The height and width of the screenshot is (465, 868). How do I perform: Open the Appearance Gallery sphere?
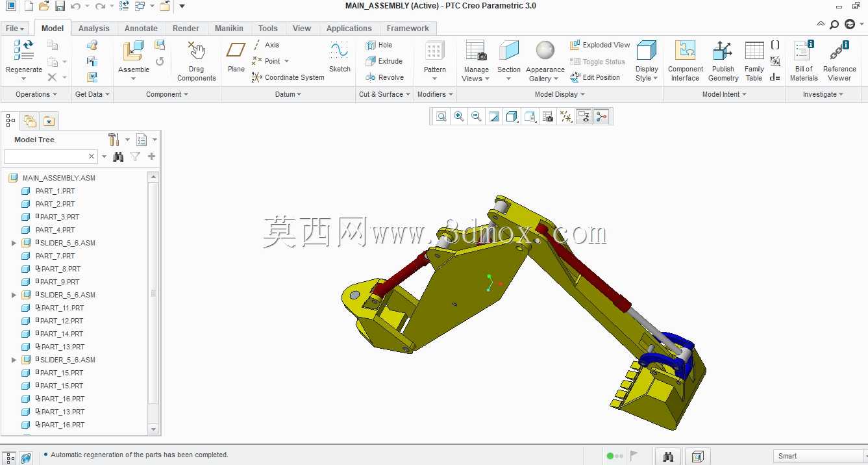545,50
